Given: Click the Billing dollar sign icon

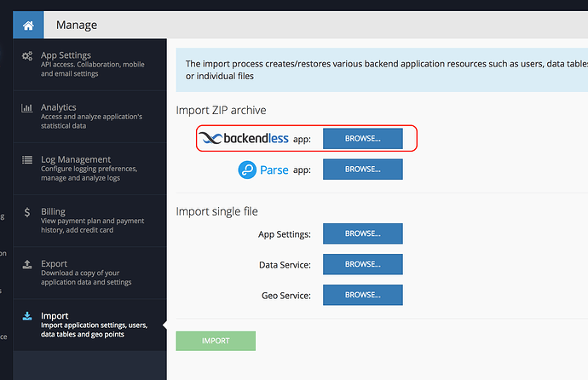Looking at the screenshot, I should pyautogui.click(x=26, y=212).
